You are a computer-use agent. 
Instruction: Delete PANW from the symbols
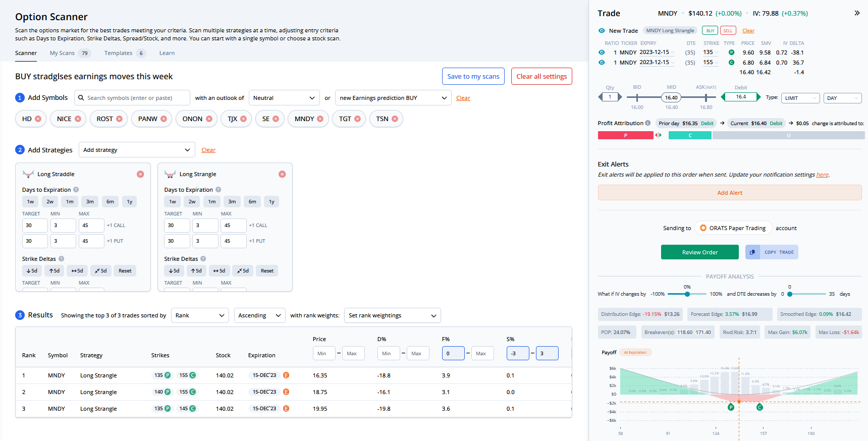coord(164,119)
